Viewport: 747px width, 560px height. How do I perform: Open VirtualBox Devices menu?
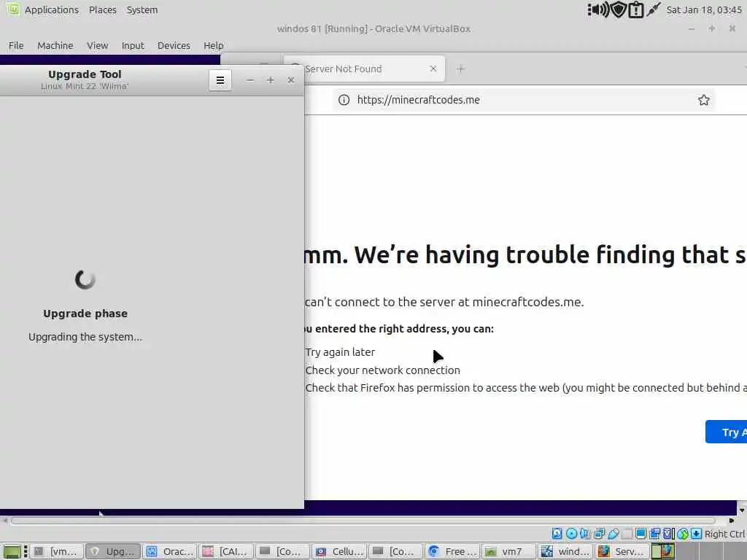tap(174, 45)
